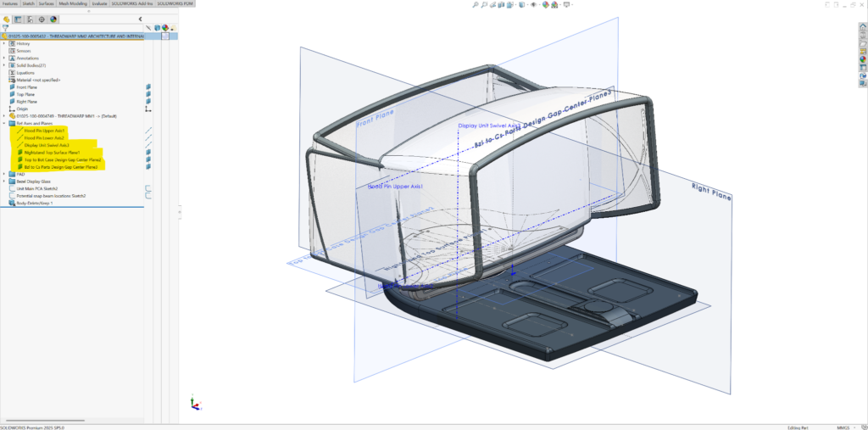The image size is (868, 430).
Task: Select Top to Bot Case Design Gap plane
Action: 63,159
